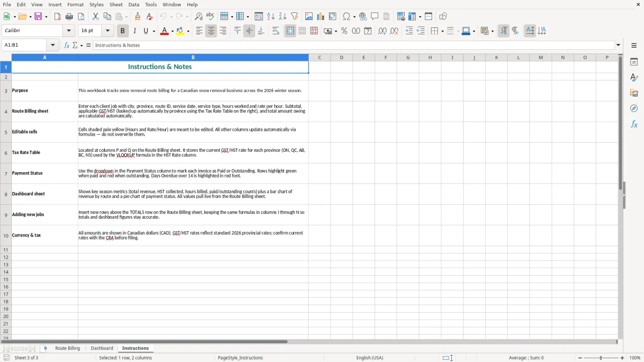Add a decimal place
Image resolution: width=644 pixels, height=362 pixels.
tap(382, 31)
